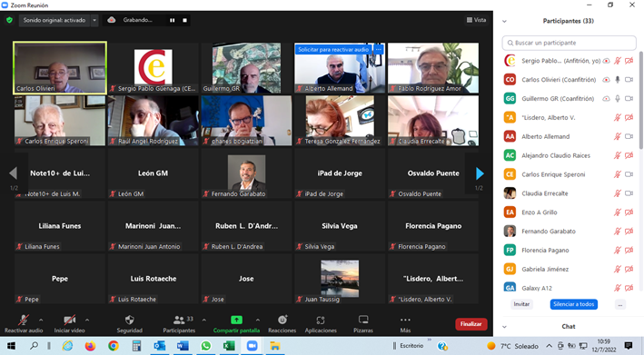Open Sonido original dropdown arrow
Image resolution: width=644 pixels, height=355 pixels.
coord(94,20)
